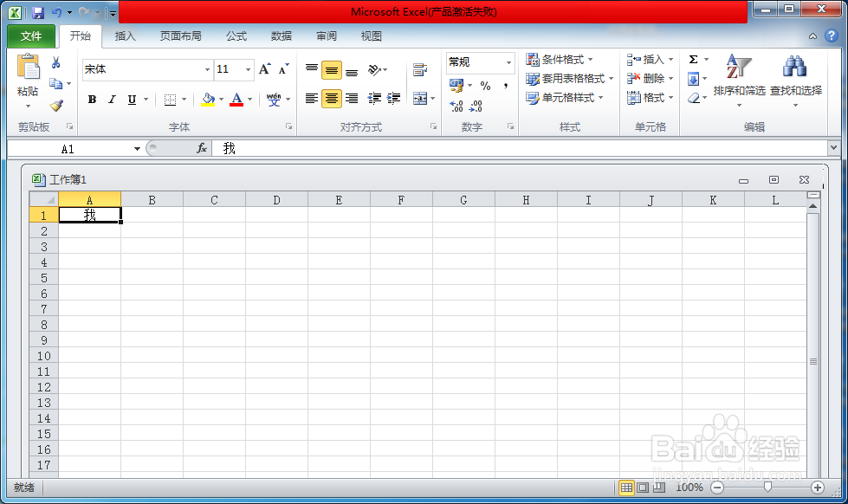Image resolution: width=848 pixels, height=504 pixels.
Task: Click 排序和筛选 sort and filter button
Action: tap(739, 80)
